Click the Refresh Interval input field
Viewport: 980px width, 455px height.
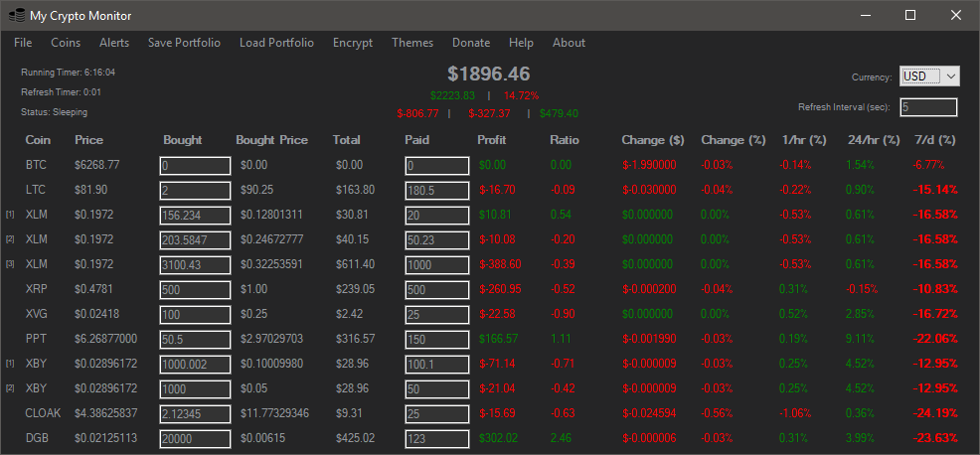click(928, 107)
